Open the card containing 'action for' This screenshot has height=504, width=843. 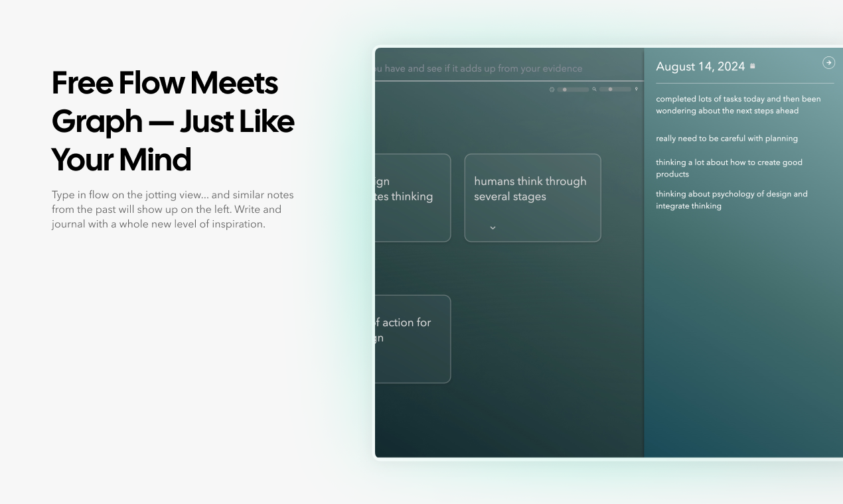pos(413,339)
